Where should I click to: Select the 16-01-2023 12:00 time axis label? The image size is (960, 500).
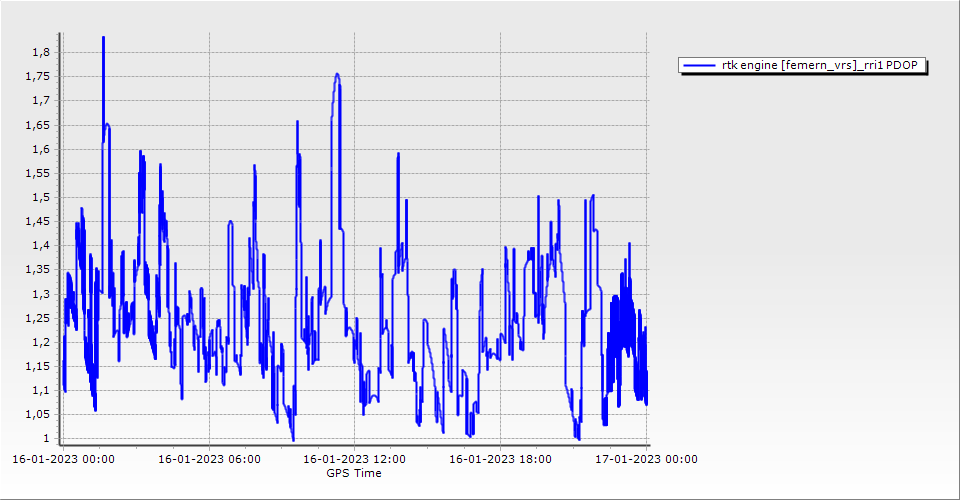click(355, 460)
